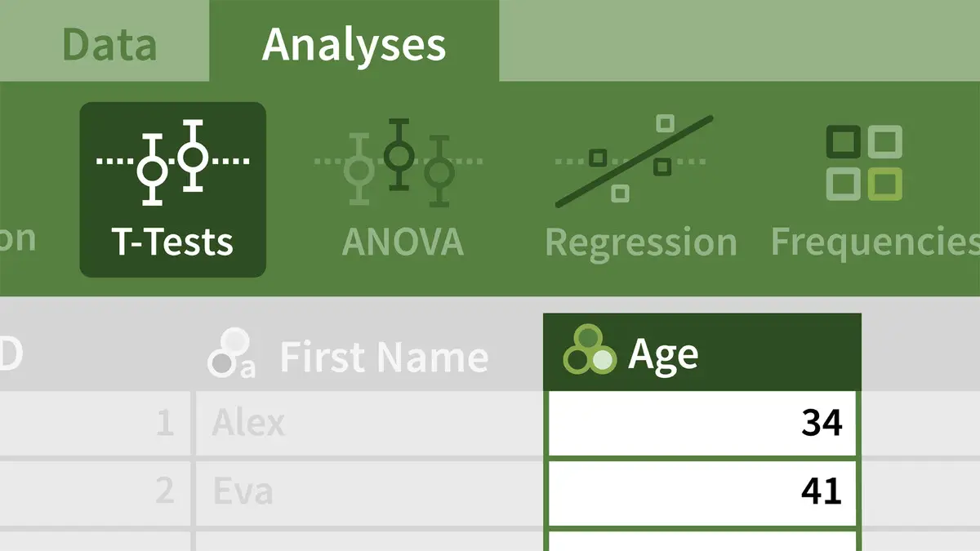Click the ANOVA text label
980x551 pixels.
click(403, 242)
